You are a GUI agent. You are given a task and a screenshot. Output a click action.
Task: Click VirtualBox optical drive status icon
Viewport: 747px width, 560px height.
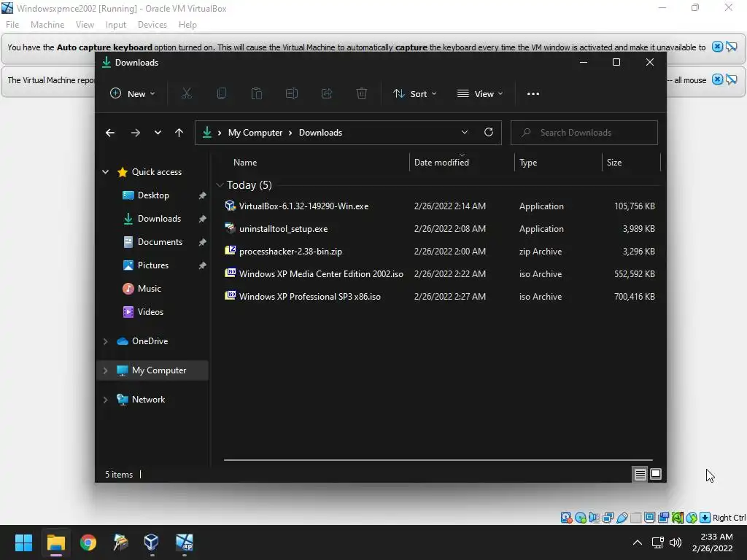click(x=580, y=518)
